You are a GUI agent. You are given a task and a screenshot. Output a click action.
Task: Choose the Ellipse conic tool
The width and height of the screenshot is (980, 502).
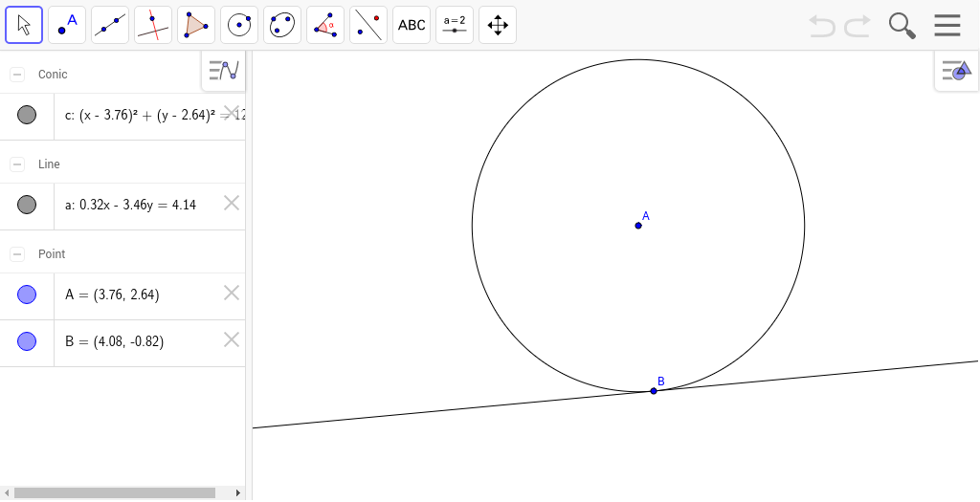point(282,25)
